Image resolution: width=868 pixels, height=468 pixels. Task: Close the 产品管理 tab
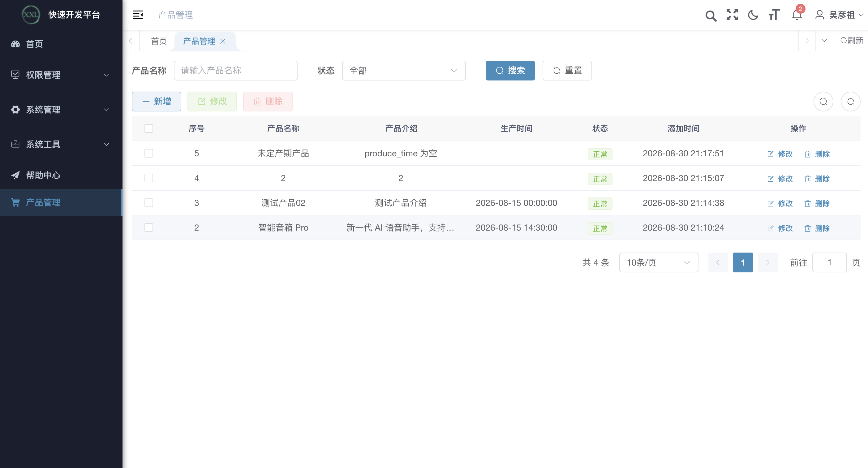pos(223,41)
